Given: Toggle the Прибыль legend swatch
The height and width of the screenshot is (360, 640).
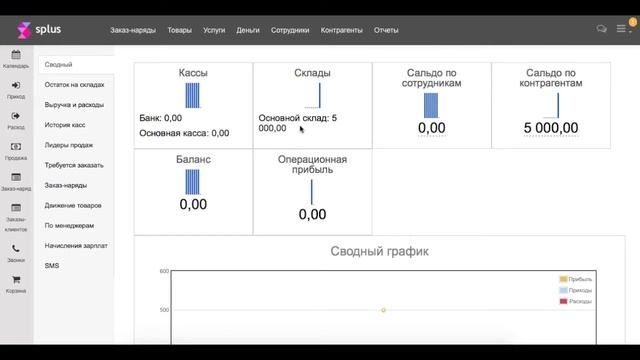Looking at the screenshot, I should tap(563, 279).
